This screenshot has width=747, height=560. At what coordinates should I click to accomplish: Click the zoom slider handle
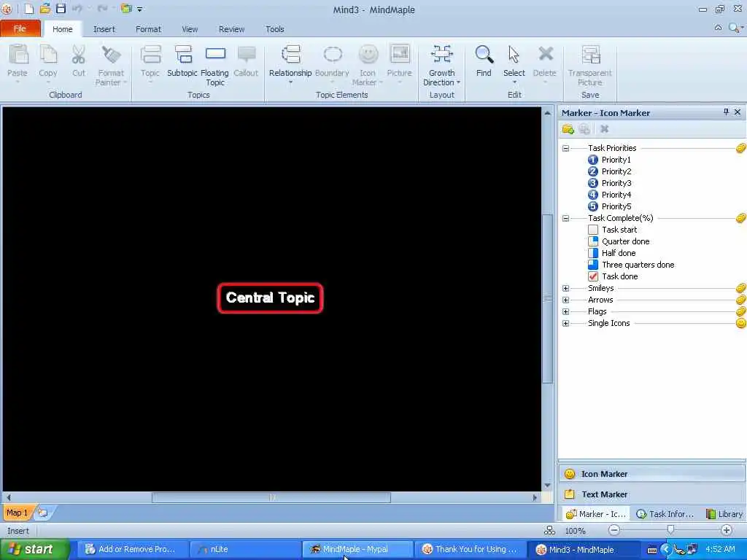click(671, 529)
